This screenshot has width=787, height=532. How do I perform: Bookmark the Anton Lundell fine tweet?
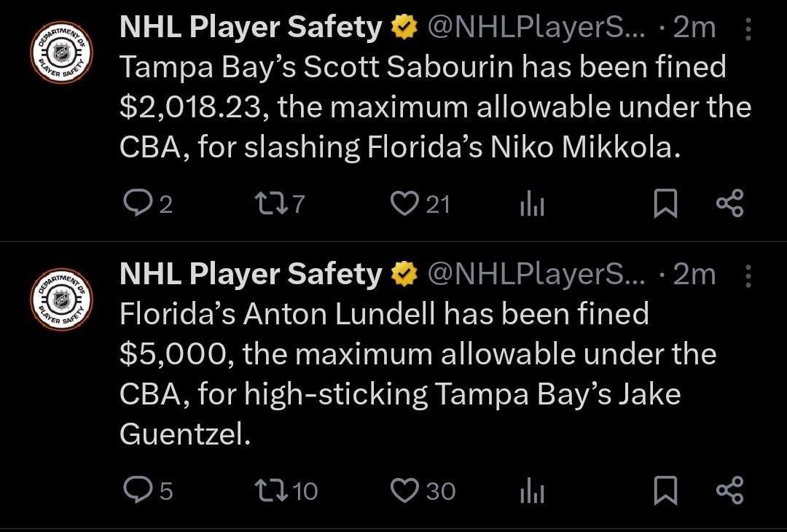click(x=664, y=490)
